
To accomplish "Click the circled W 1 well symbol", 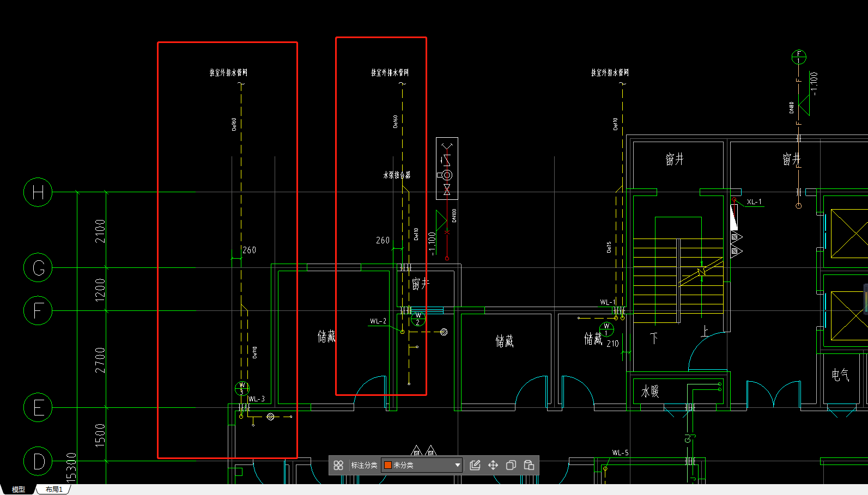I will coord(606,329).
